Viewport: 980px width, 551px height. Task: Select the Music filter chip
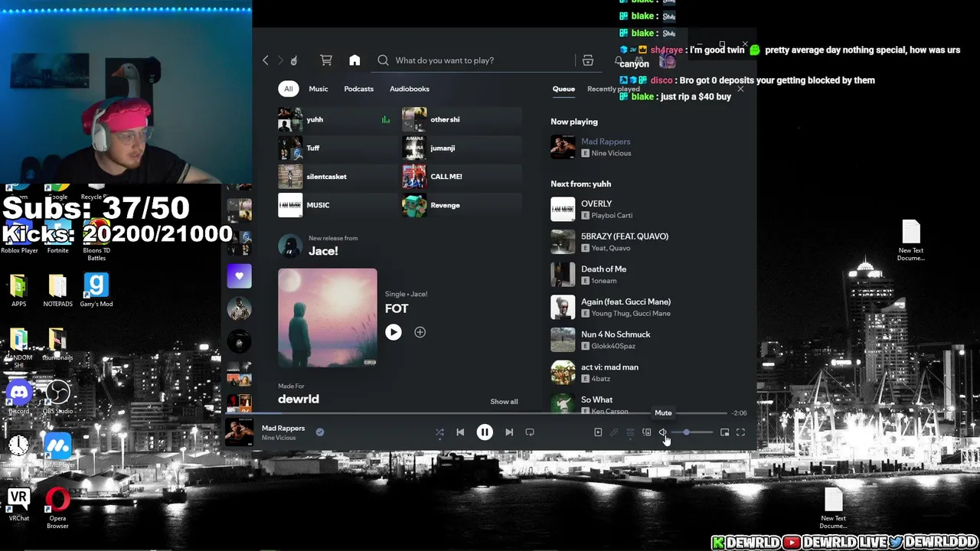[x=318, y=89]
